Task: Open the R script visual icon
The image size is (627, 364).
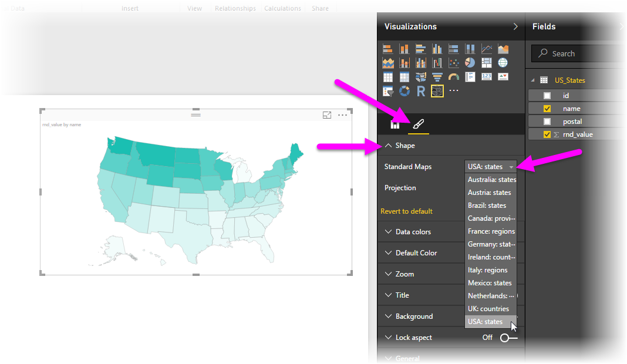Action: pyautogui.click(x=420, y=90)
